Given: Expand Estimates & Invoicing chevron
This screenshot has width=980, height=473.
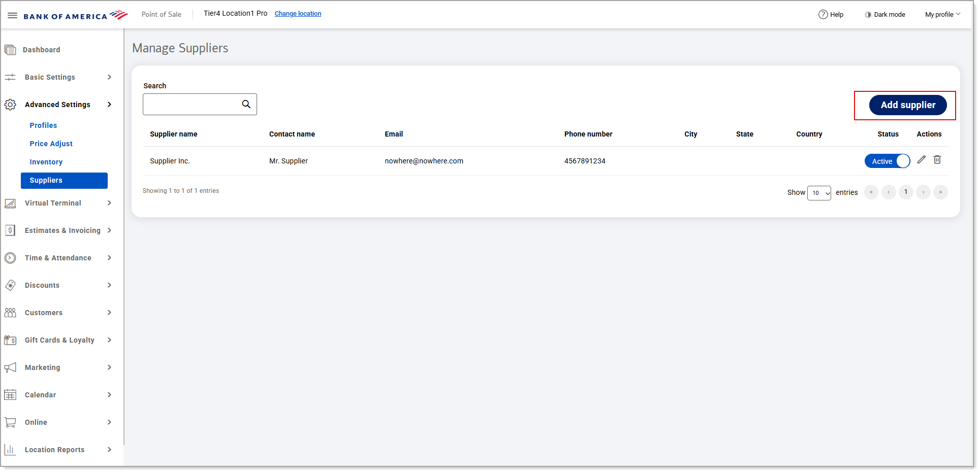Looking at the screenshot, I should coord(109,230).
